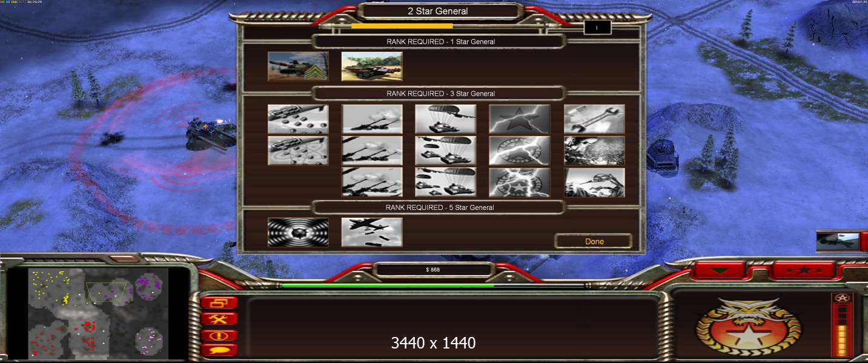Pick the star lightning Frenzy level 1

tap(519, 119)
